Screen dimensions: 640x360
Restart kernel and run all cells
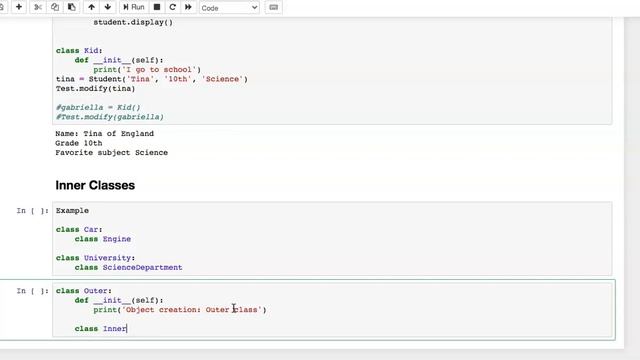click(188, 7)
